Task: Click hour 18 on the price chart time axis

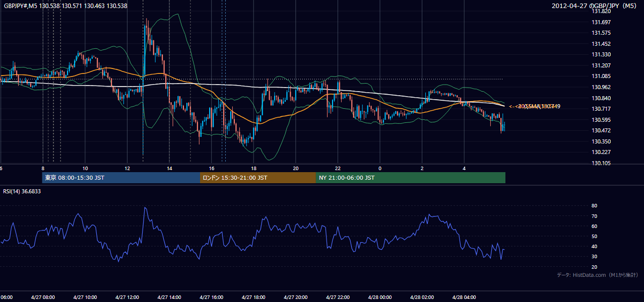Action: click(253, 168)
